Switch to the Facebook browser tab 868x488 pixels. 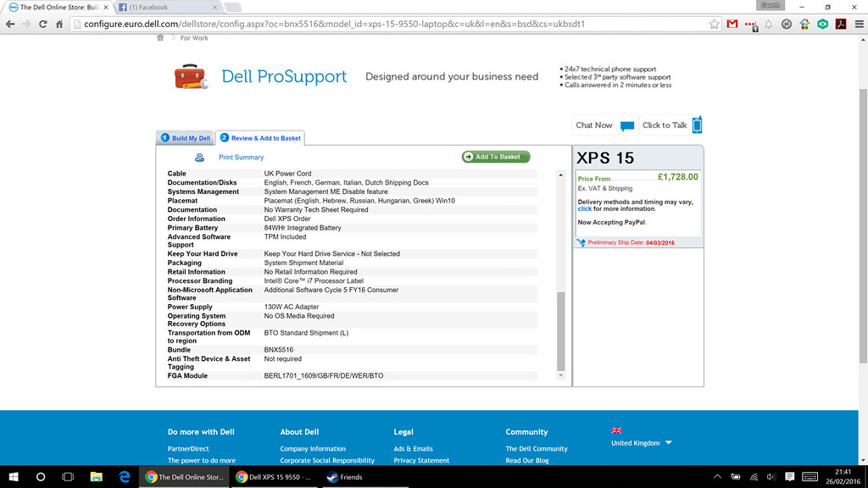[166, 7]
